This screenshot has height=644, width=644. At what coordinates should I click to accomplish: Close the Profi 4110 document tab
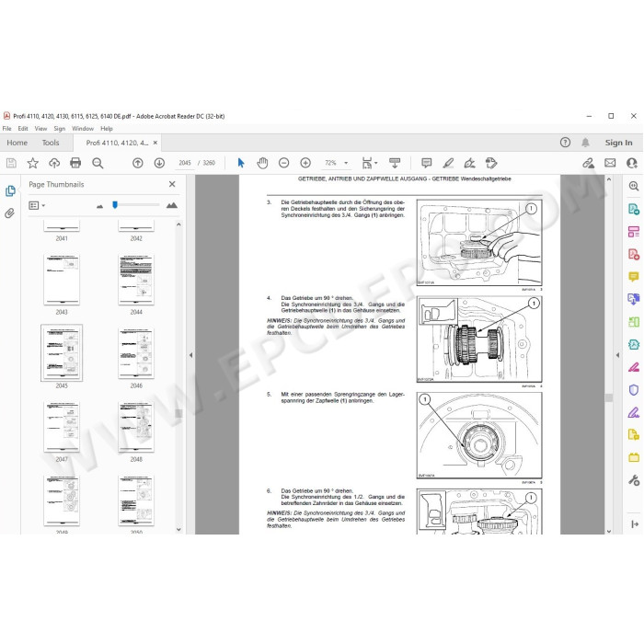tap(155, 143)
